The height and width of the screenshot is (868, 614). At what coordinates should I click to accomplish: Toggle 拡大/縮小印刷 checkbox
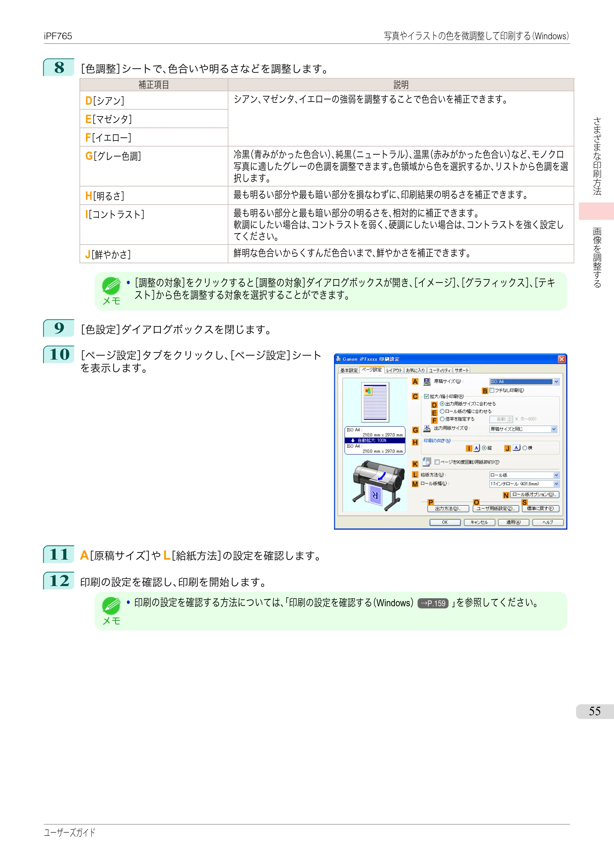[426, 396]
